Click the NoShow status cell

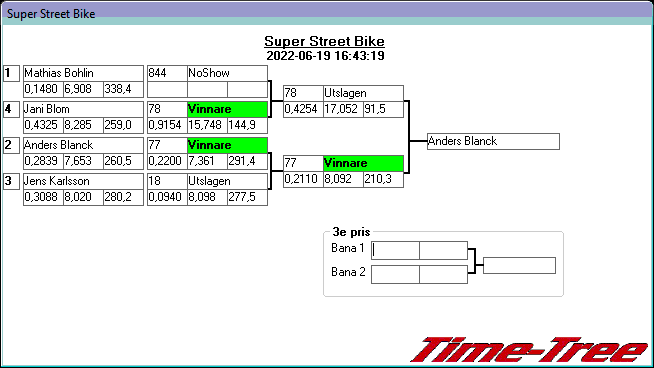pos(227,73)
